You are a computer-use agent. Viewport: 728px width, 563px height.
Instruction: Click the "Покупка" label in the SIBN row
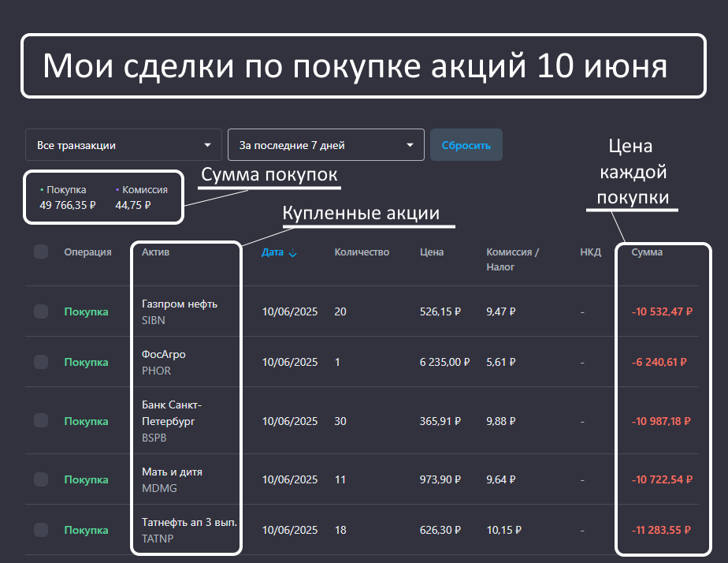tap(87, 311)
